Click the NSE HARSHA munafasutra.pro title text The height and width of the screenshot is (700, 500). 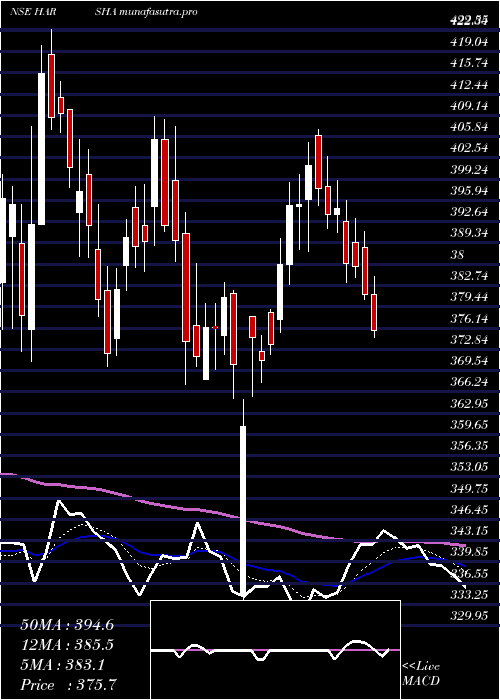103,12
